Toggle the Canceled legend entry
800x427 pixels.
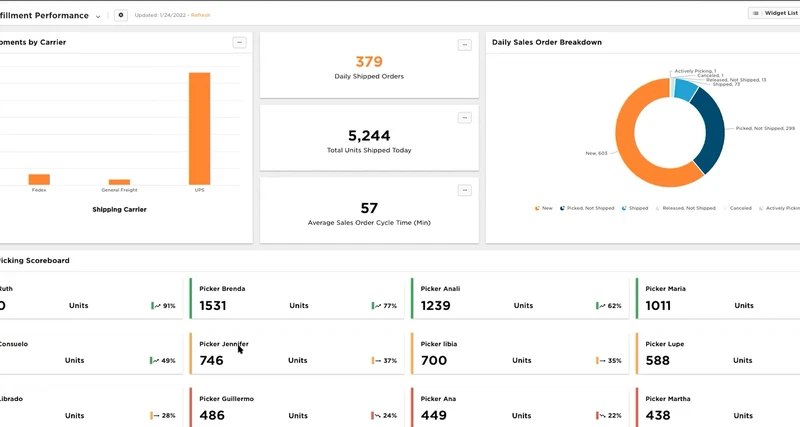[x=737, y=208]
